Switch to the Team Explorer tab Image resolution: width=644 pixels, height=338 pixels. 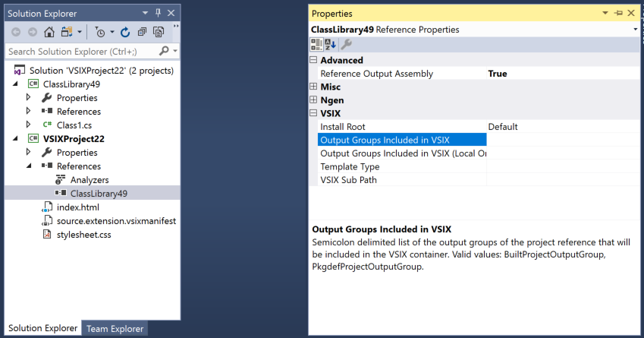click(115, 329)
